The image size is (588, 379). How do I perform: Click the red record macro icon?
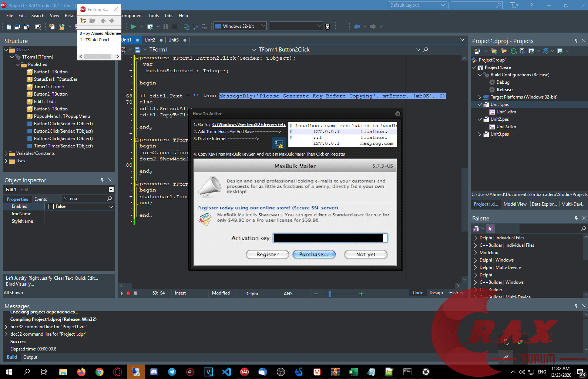click(128, 293)
